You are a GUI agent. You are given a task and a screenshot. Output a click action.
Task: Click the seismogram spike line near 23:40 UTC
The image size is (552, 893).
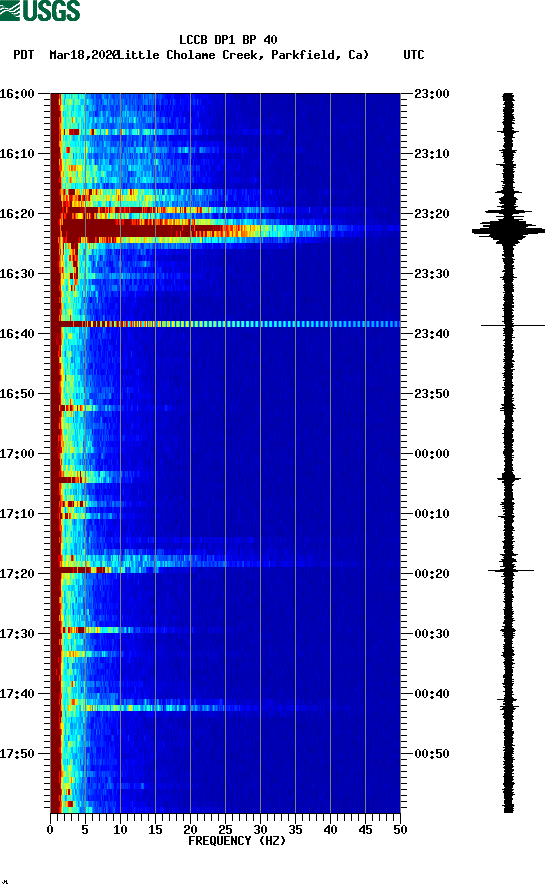513,325
